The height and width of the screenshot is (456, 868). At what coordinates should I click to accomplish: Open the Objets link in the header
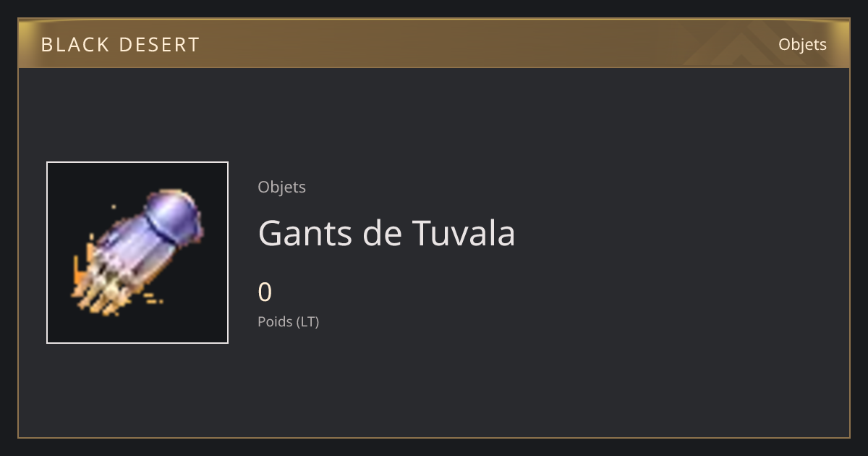[x=802, y=44]
